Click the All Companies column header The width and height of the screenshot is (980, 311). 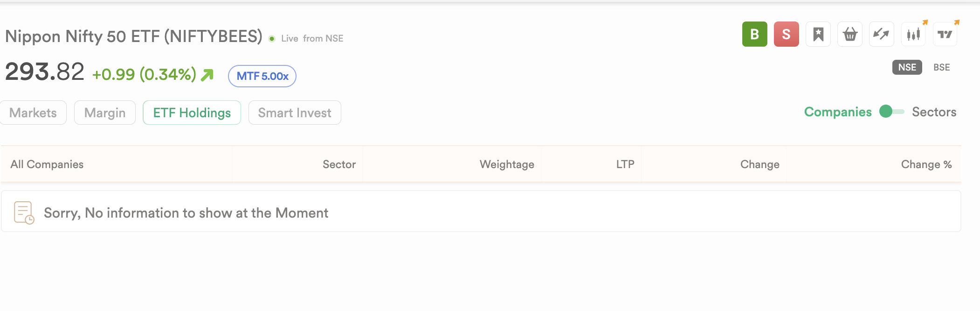[47, 164]
